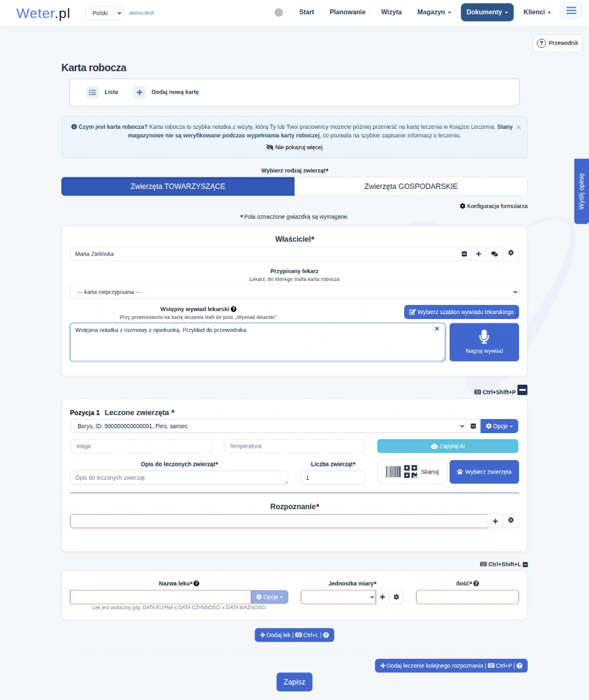Dismiss the karta robocza info banner
Screen dimensions: 589x700
point(518,127)
